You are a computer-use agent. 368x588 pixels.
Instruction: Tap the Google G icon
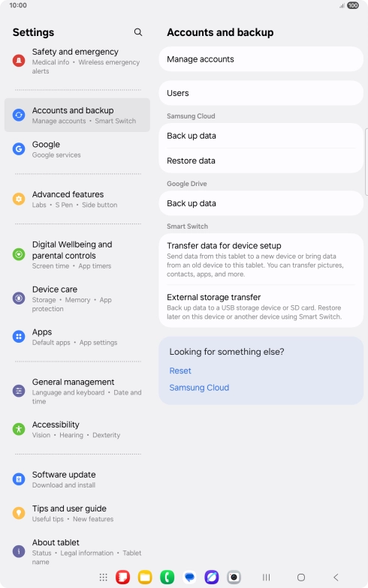click(19, 148)
